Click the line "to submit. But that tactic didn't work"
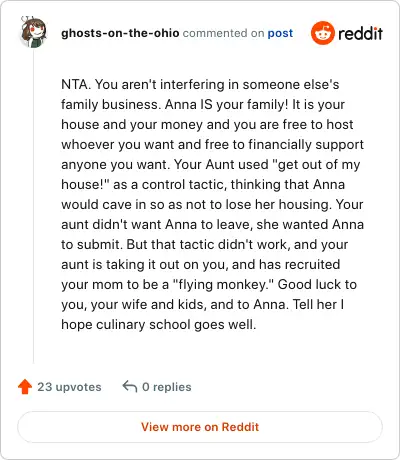The width and height of the screenshot is (400, 460). 175,245
